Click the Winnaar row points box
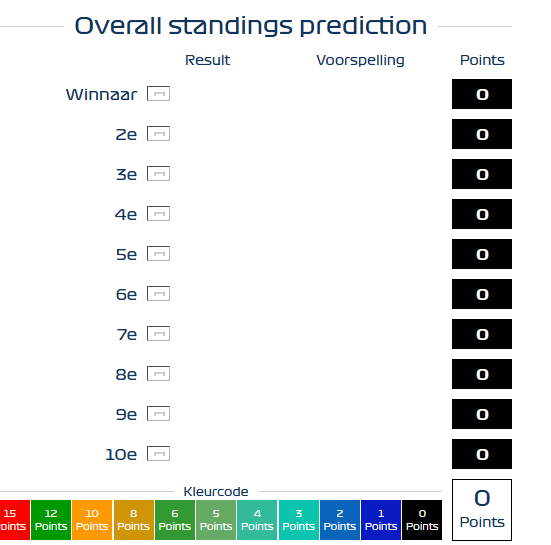The height and width of the screenshot is (545, 551). click(x=482, y=94)
